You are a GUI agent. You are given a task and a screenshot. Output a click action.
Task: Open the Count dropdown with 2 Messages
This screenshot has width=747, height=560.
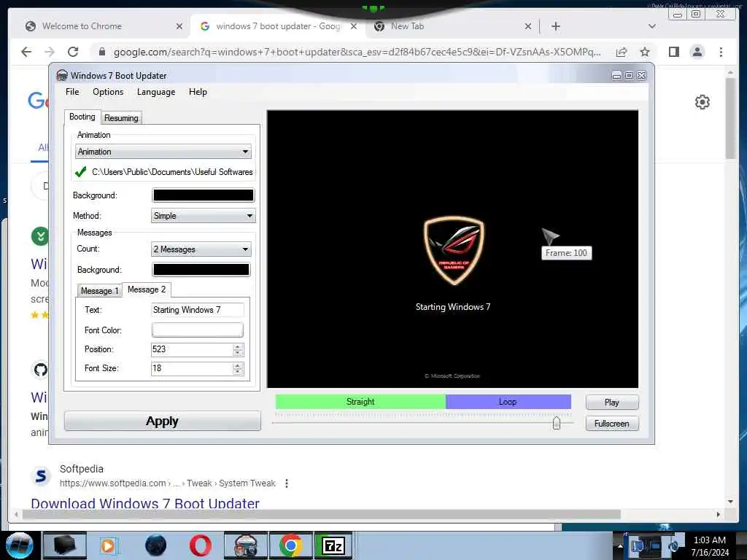pyautogui.click(x=201, y=249)
